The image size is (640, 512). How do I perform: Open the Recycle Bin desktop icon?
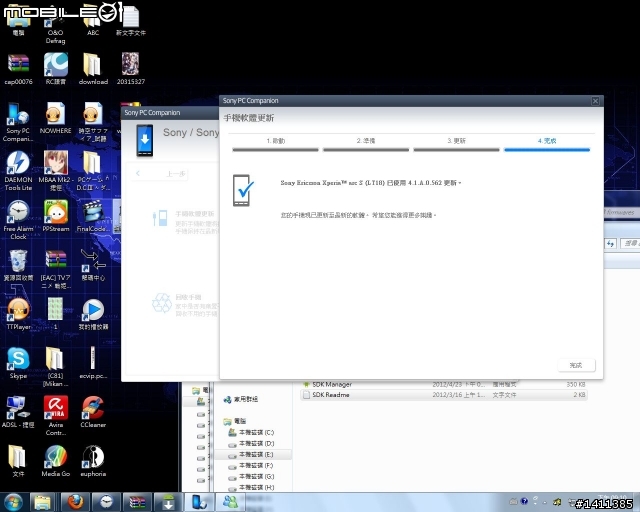(x=18, y=265)
